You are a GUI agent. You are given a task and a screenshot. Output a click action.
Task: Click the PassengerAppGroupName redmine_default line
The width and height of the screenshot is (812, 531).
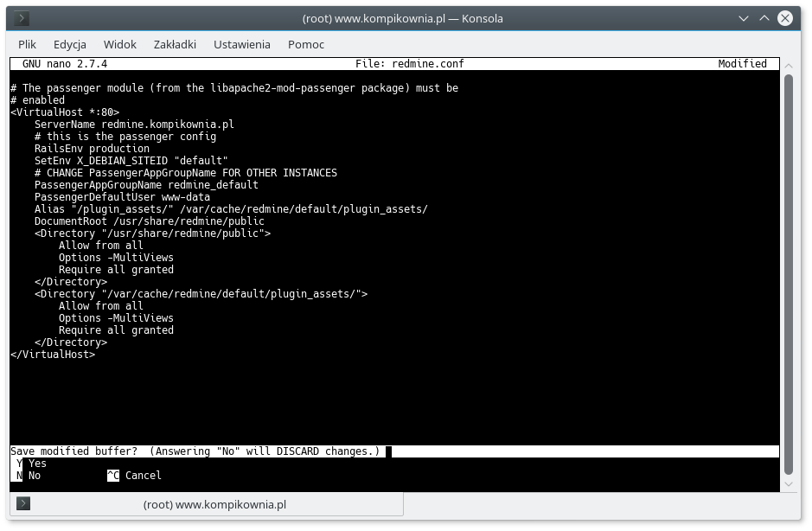(x=146, y=185)
